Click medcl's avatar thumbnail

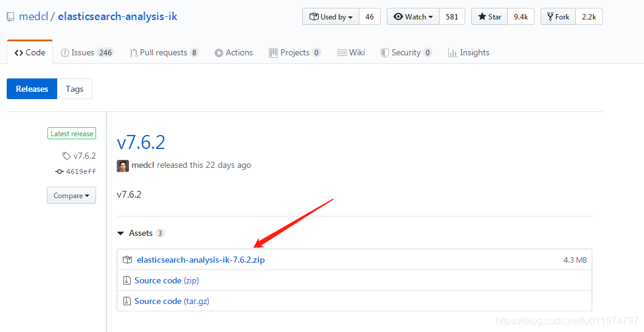[123, 165]
